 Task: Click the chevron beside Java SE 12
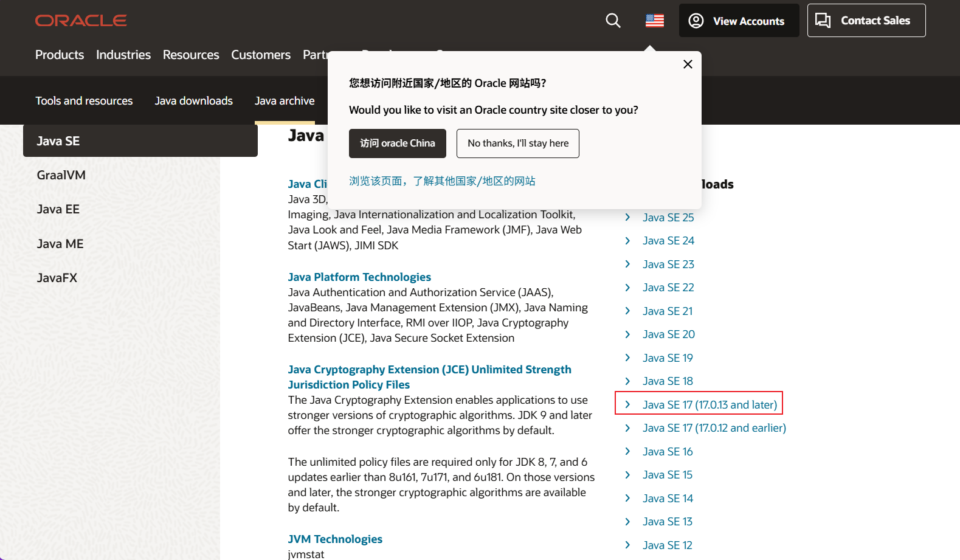point(627,545)
